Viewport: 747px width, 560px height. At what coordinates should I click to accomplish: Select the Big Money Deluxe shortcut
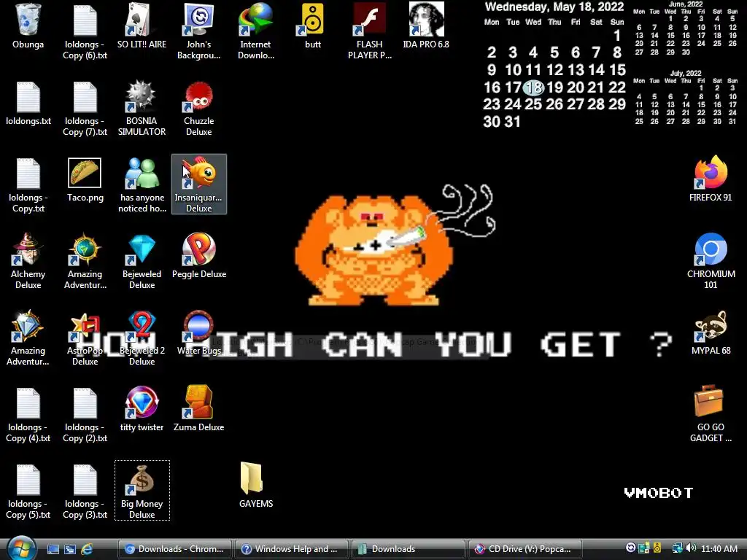click(142, 491)
